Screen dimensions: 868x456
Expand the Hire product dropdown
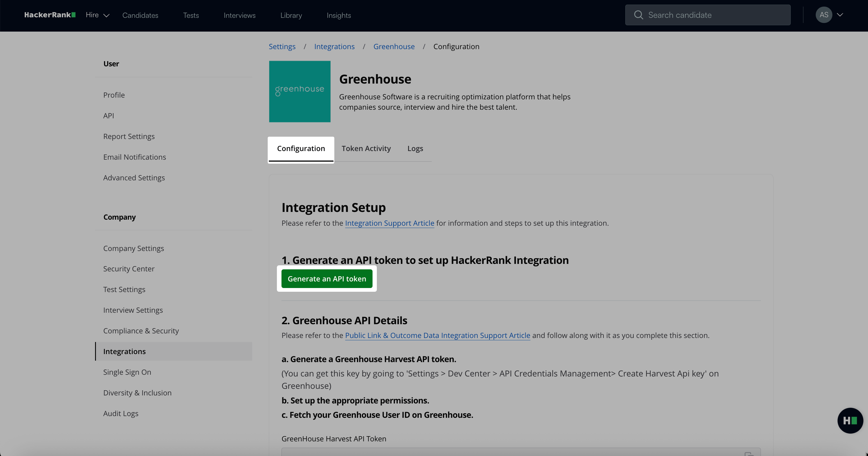97,15
